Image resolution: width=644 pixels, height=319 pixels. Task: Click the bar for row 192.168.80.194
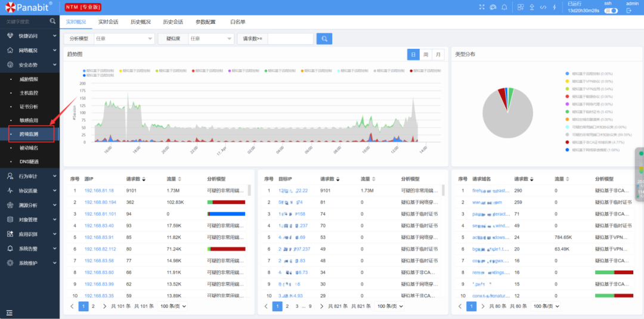click(x=227, y=202)
